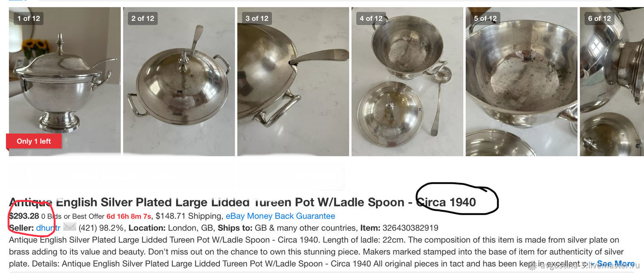
Task: Click the 2 of 12 photo counter label
Action: tap(143, 18)
